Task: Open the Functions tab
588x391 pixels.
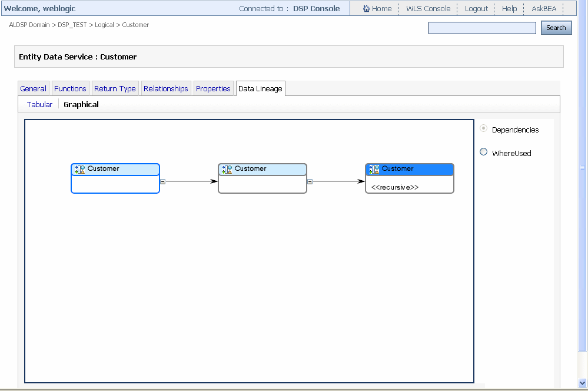Action: (70, 88)
